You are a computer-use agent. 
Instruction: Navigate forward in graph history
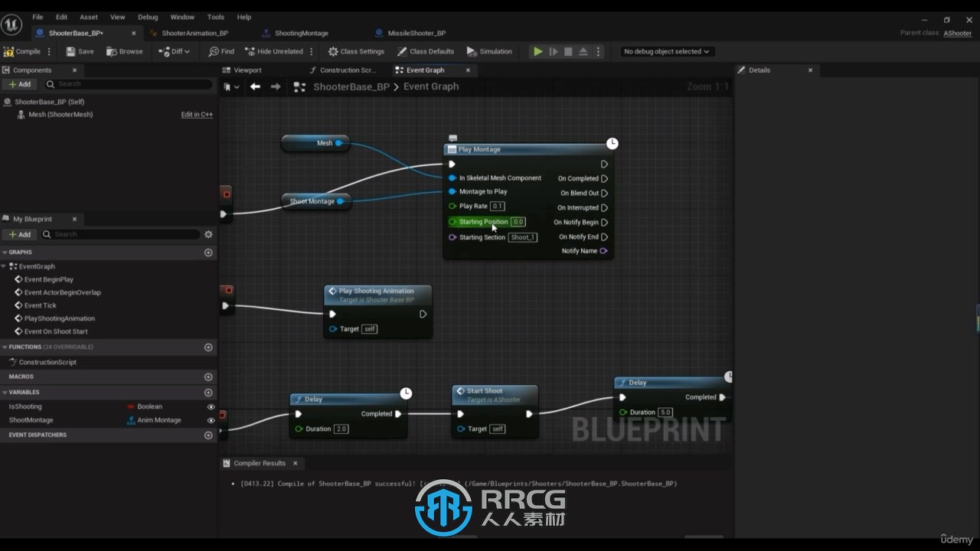(x=276, y=86)
